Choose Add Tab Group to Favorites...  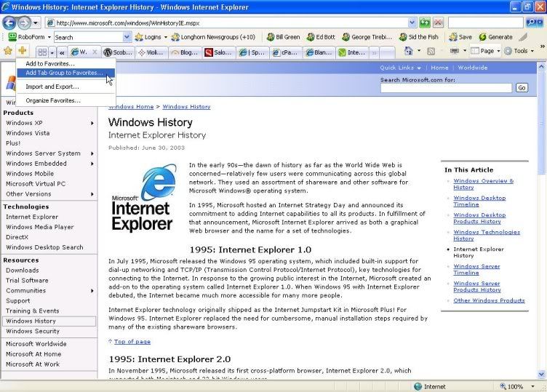click(66, 73)
